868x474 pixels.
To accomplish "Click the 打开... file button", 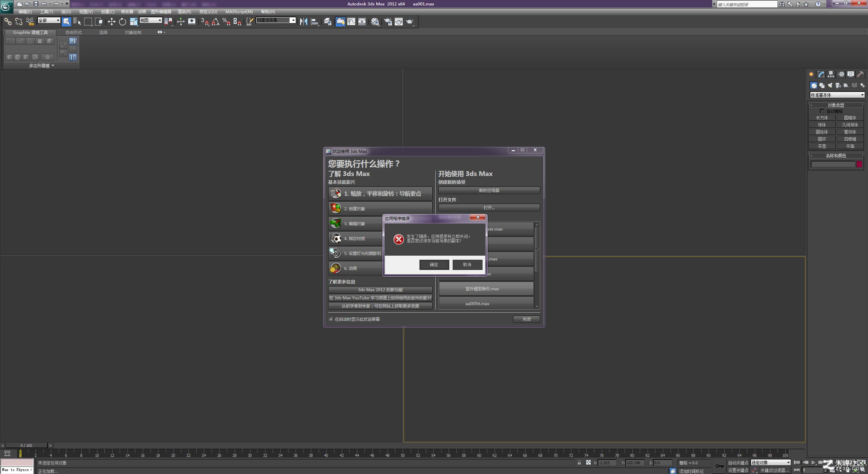I will click(489, 208).
